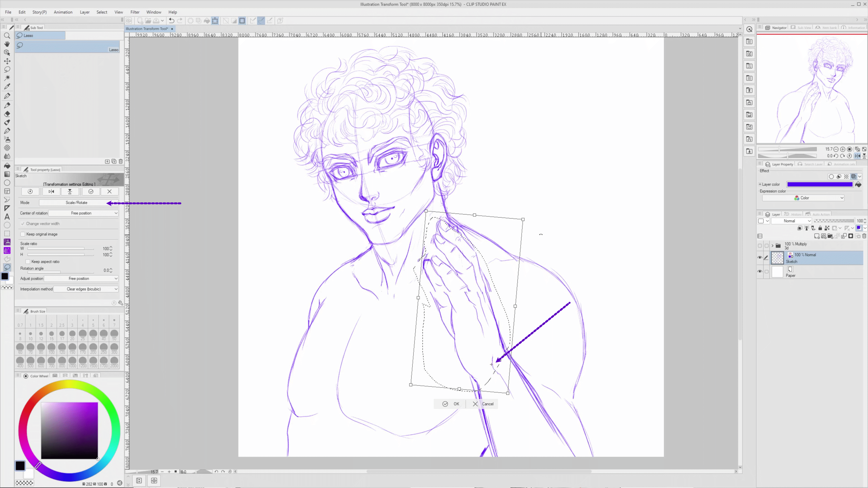This screenshot has width=868, height=488.
Task: Enable Keep original image checkbox
Action: coord(23,234)
